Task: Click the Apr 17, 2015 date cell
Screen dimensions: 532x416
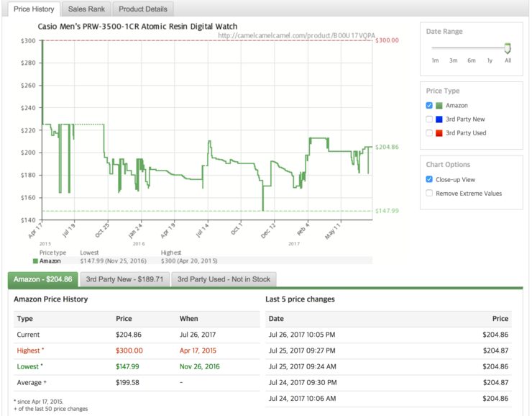Action: (198, 351)
